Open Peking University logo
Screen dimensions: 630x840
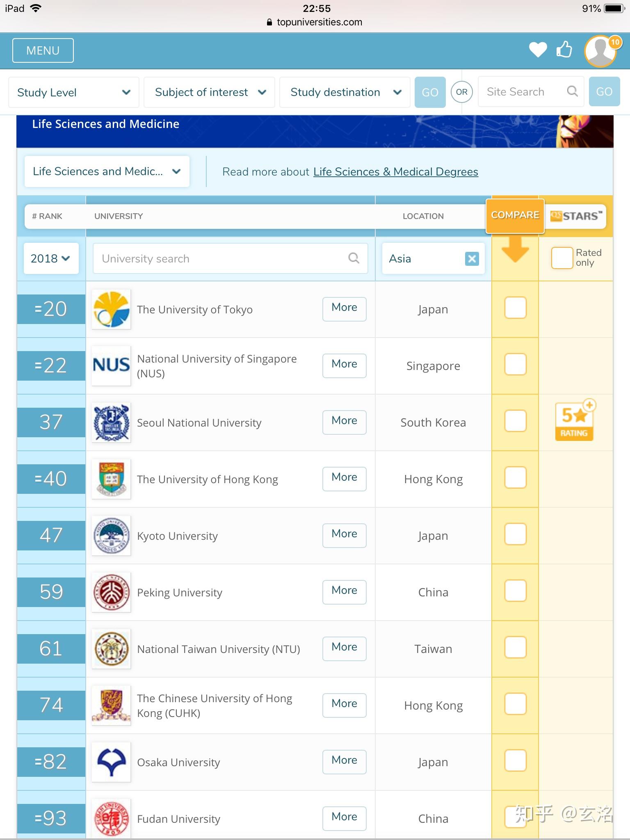(x=111, y=592)
